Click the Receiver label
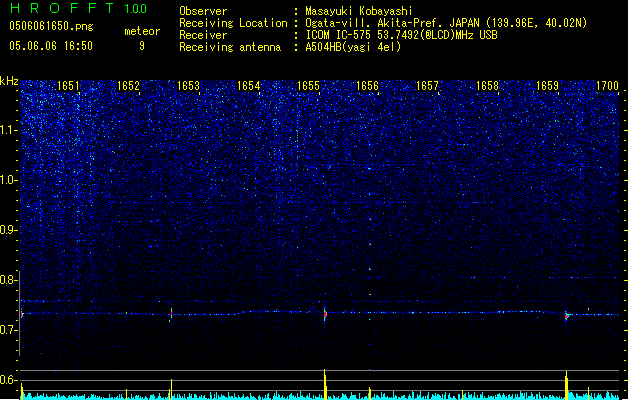Screen dimensions: 629x400 (203, 35)
